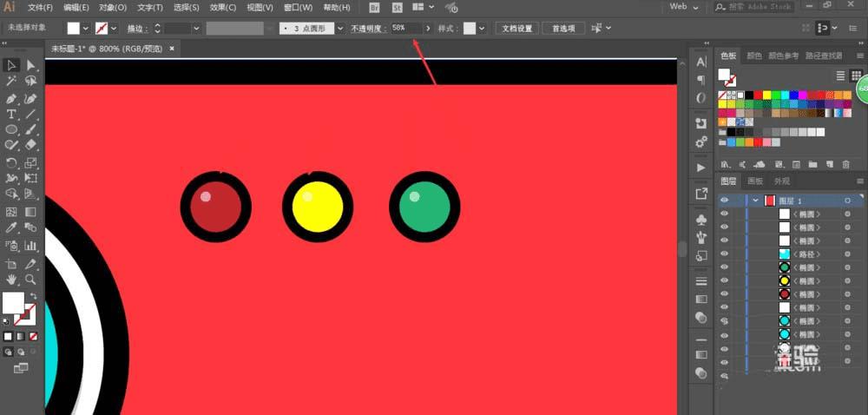868x415 pixels.
Task: Activate the Shape Builder tool
Action: coord(11,194)
